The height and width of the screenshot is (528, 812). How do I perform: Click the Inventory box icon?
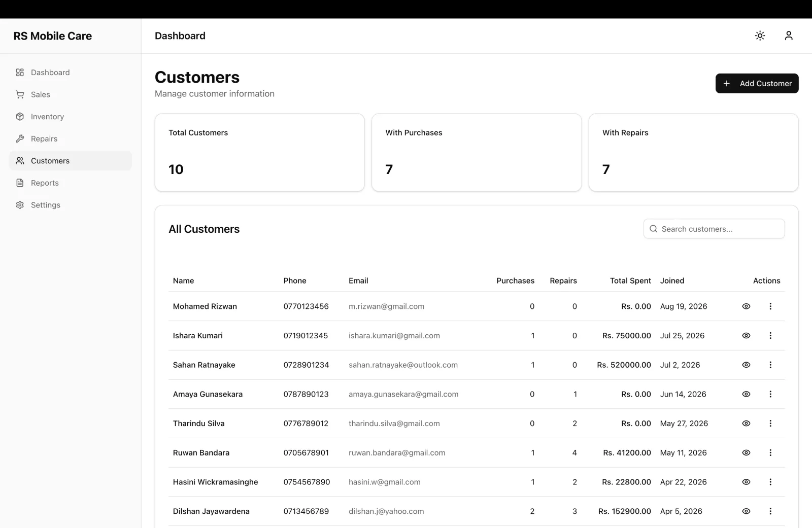point(20,117)
